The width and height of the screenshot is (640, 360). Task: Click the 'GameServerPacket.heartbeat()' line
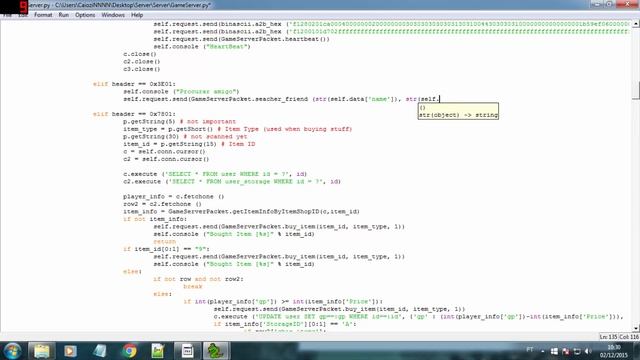242,39
